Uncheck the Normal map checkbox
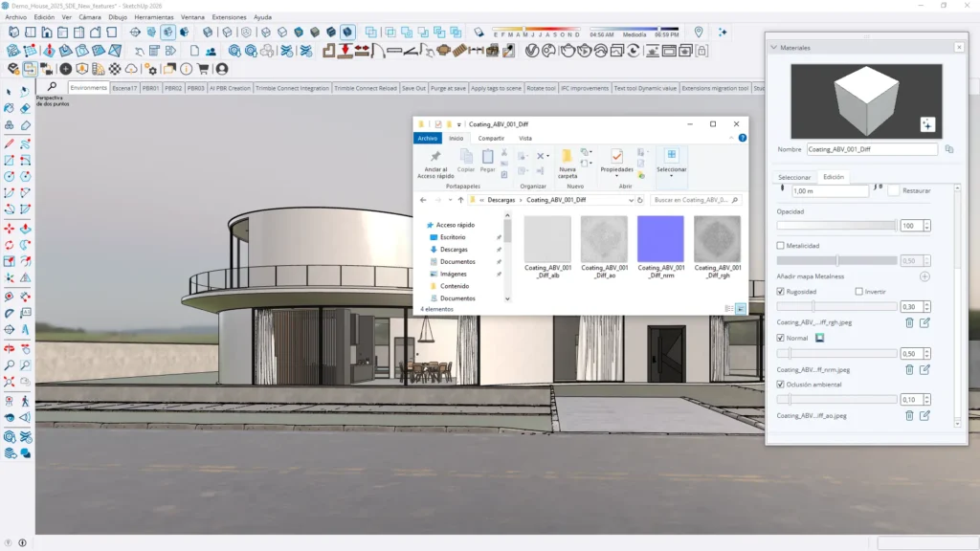The height and width of the screenshot is (551, 980). pyautogui.click(x=781, y=338)
